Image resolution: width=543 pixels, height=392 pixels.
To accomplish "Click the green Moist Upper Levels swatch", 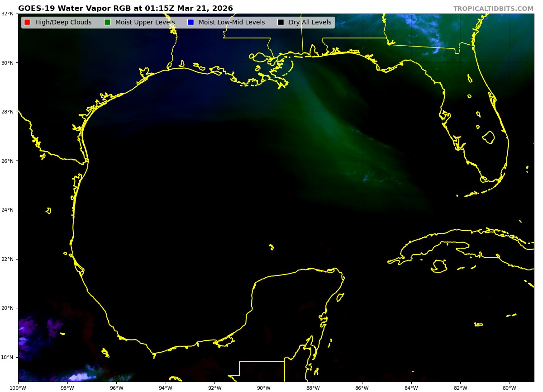I will (107, 22).
